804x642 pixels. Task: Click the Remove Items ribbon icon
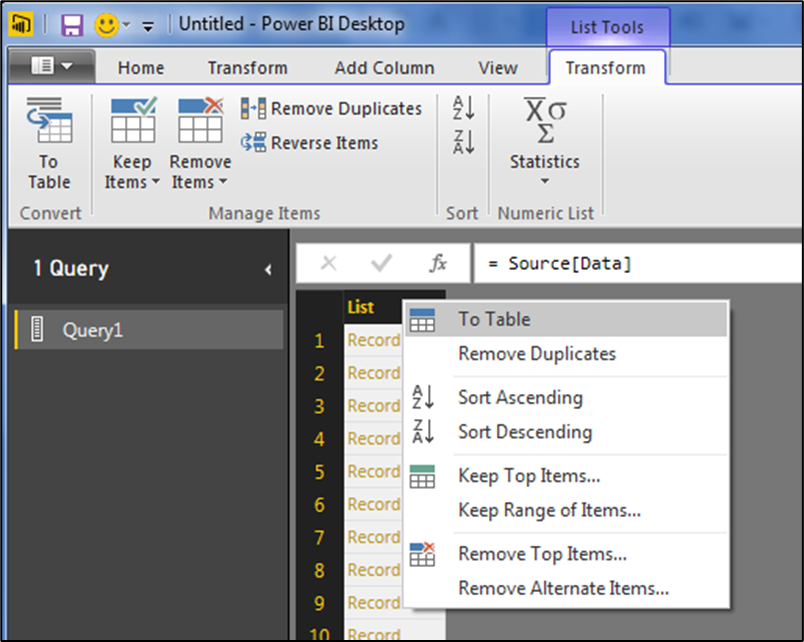point(200,121)
